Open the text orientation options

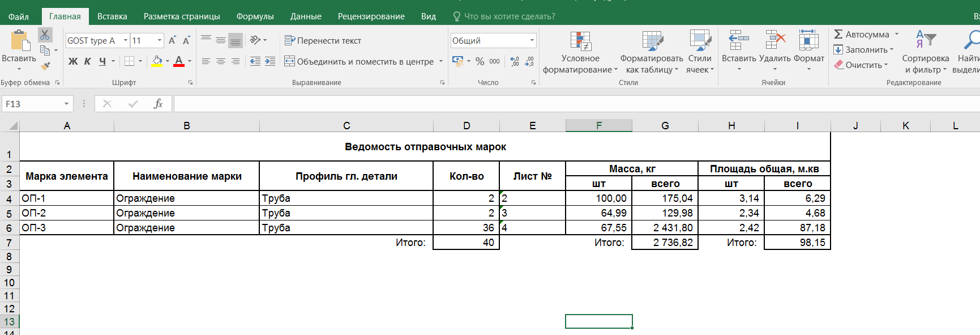click(x=258, y=40)
